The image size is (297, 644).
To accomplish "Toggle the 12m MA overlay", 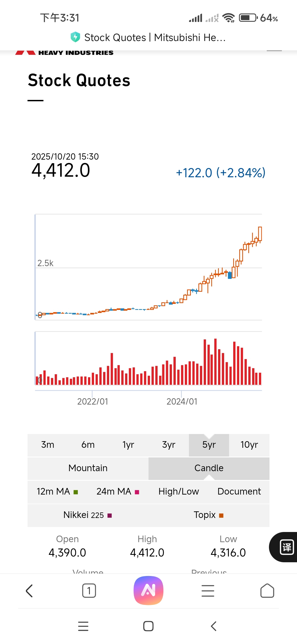I will tap(57, 492).
